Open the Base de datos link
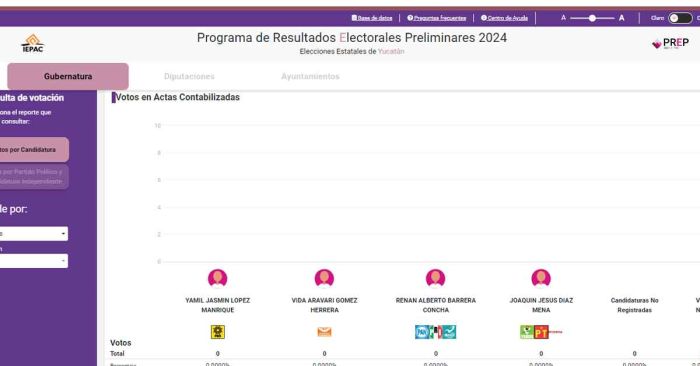The image size is (700, 366). pos(372,18)
